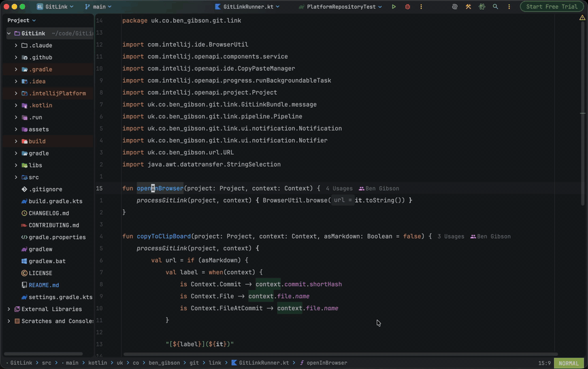
Task: Click Ben Gibson author hint on copyToClipBoard
Action: (x=491, y=236)
